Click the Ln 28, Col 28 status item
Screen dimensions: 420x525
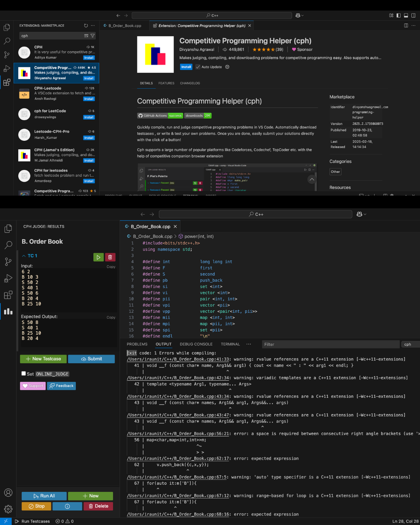tap(405, 521)
